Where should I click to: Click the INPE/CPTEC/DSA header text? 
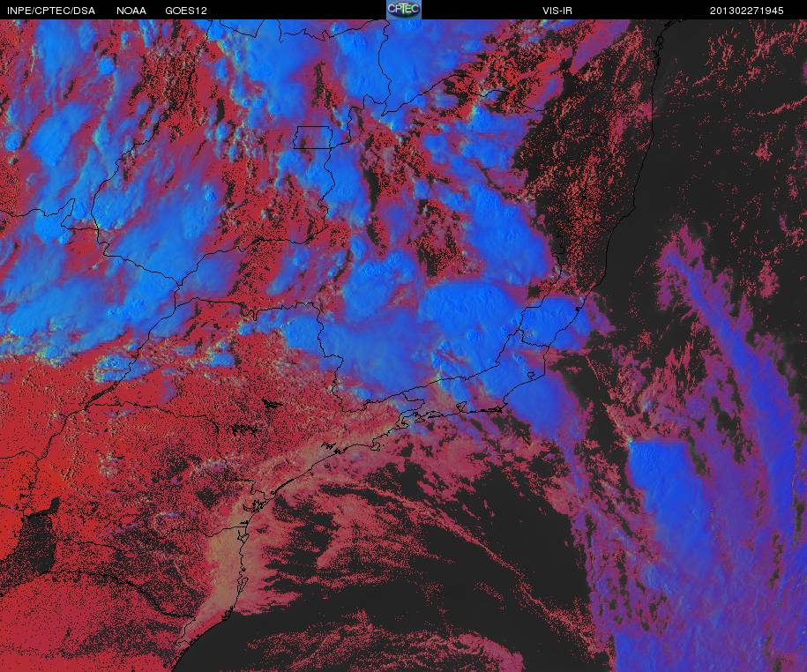pyautogui.click(x=51, y=11)
